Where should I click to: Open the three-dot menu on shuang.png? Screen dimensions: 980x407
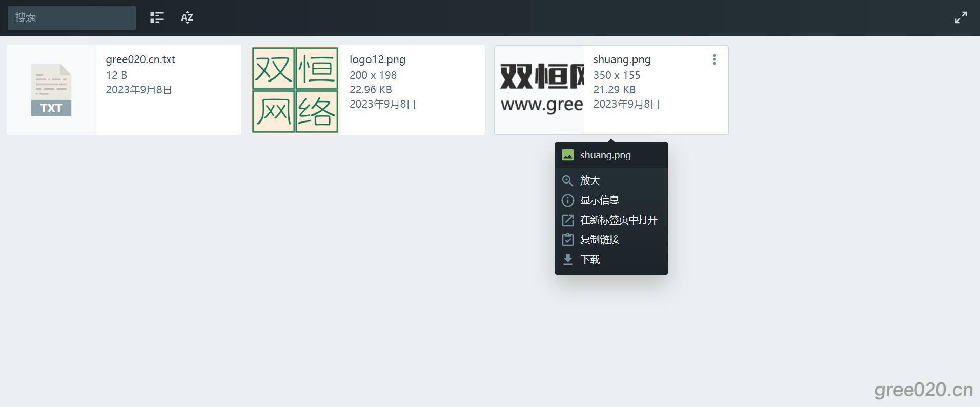(714, 60)
